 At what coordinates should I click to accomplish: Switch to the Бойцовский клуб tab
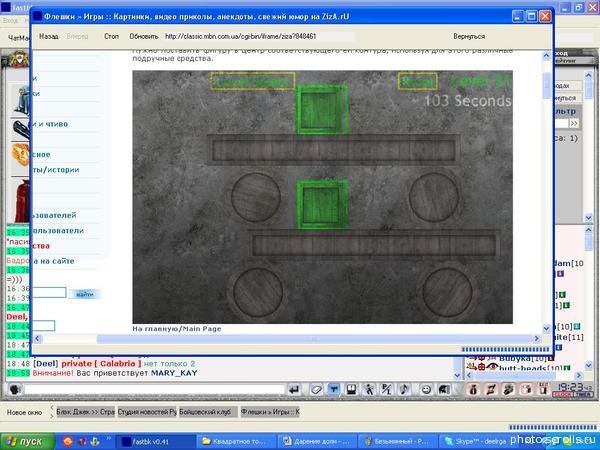click(208, 412)
